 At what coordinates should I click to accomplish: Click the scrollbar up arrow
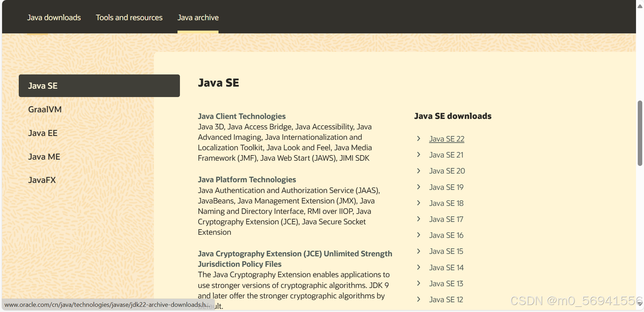click(640, 6)
